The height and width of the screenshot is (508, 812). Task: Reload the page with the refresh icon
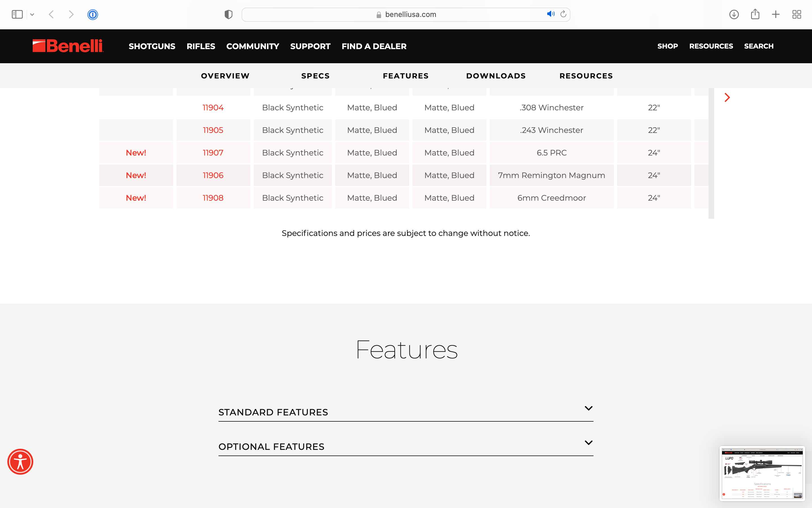(563, 14)
